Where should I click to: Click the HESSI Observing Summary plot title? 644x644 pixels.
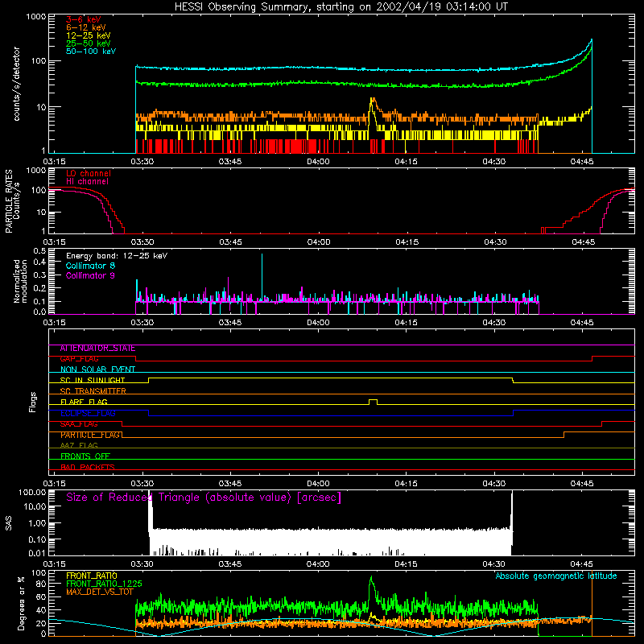coord(341,7)
